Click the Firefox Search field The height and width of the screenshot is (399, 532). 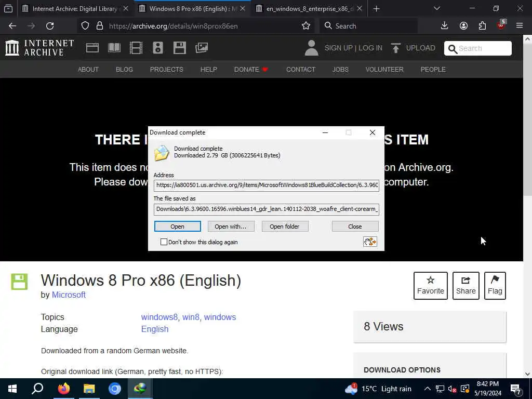click(x=369, y=26)
